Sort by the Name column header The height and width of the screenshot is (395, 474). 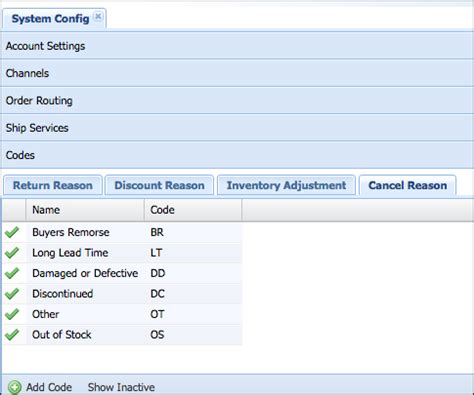coord(85,210)
